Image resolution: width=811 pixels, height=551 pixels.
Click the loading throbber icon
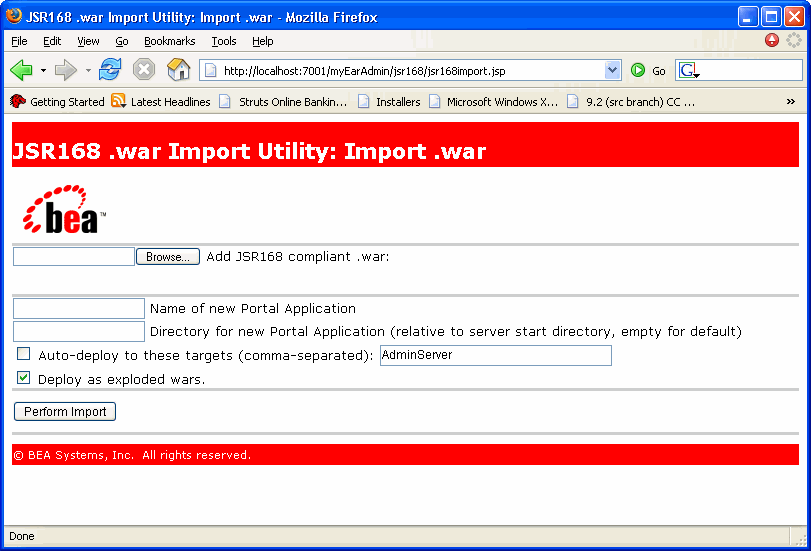[793, 40]
